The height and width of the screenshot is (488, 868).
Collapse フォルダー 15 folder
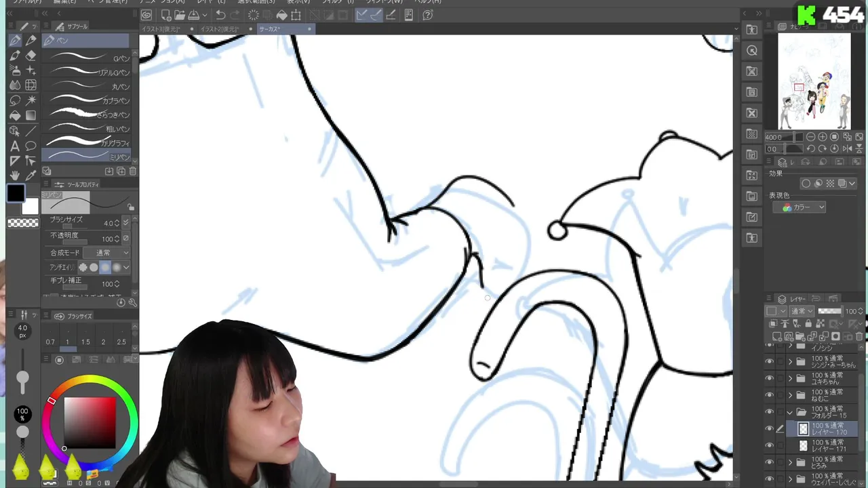coord(790,412)
